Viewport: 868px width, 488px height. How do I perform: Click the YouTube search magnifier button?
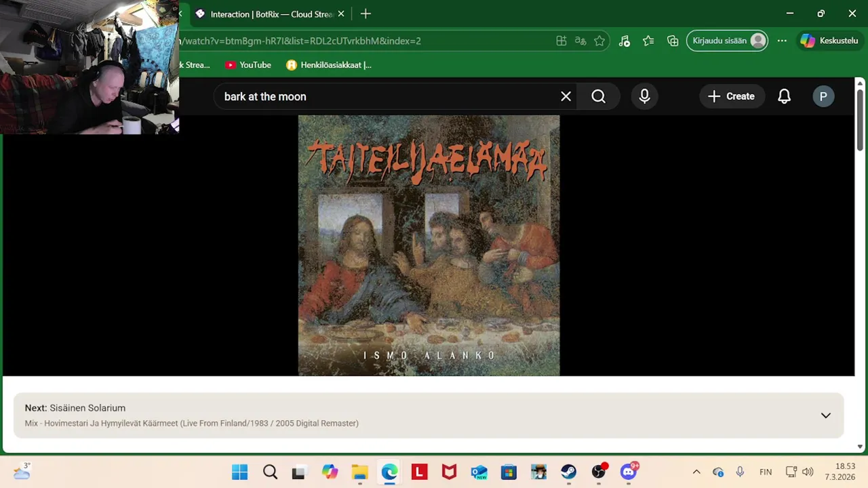pos(598,96)
